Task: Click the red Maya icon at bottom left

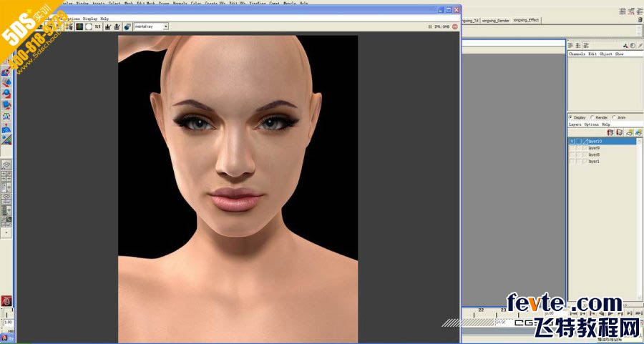Action: (x=6, y=300)
